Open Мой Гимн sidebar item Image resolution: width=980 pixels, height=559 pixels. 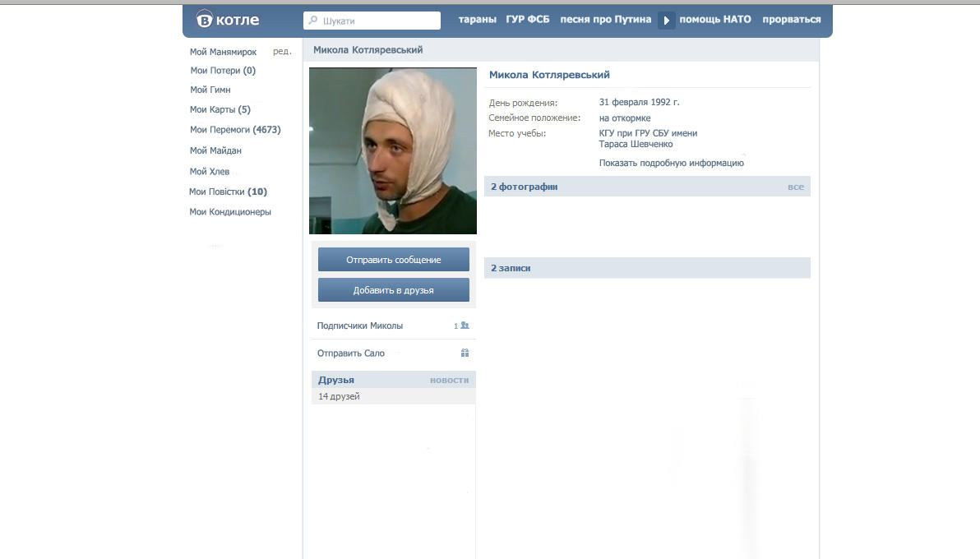210,90
